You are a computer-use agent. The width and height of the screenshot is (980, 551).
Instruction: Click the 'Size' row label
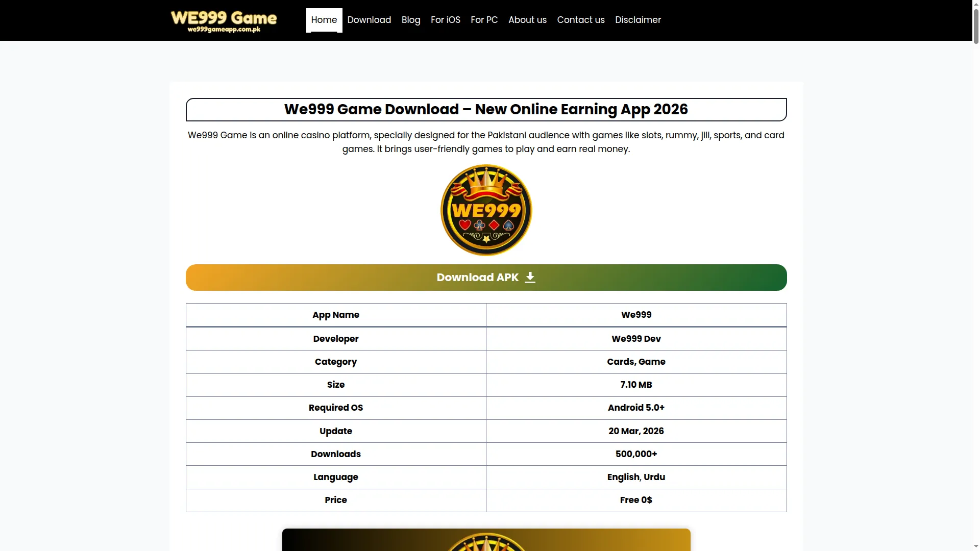pos(336,385)
